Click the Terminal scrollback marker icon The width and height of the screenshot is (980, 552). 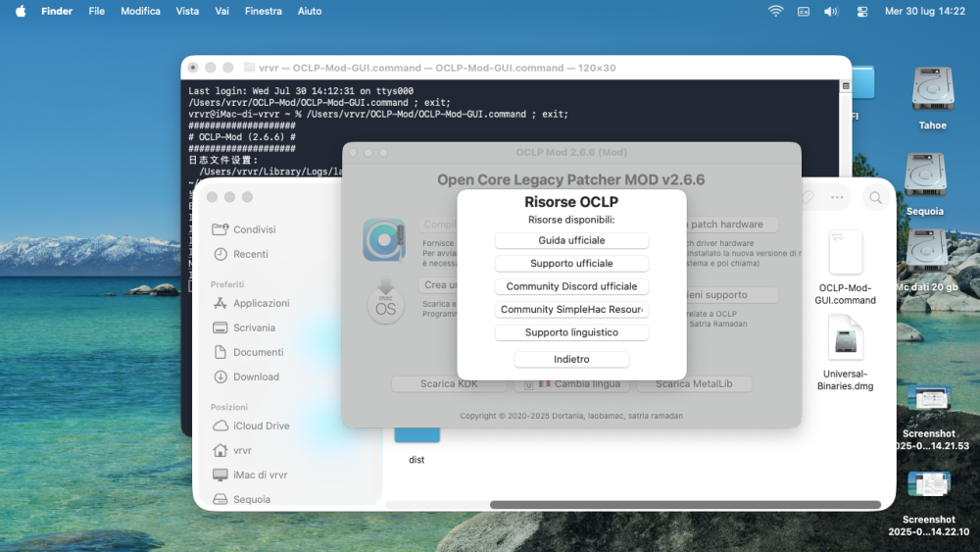[x=845, y=86]
